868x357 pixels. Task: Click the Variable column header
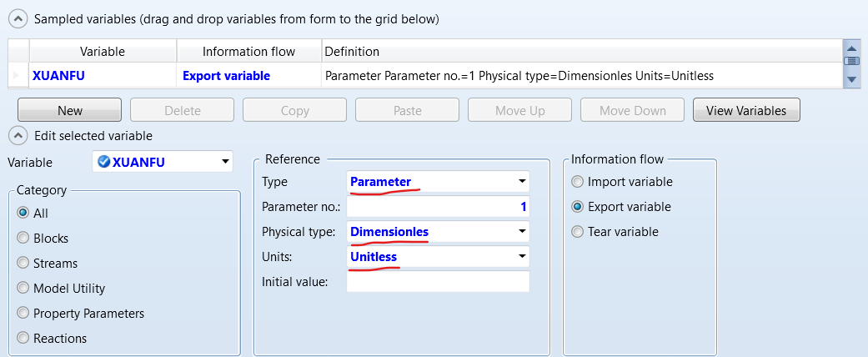(103, 52)
